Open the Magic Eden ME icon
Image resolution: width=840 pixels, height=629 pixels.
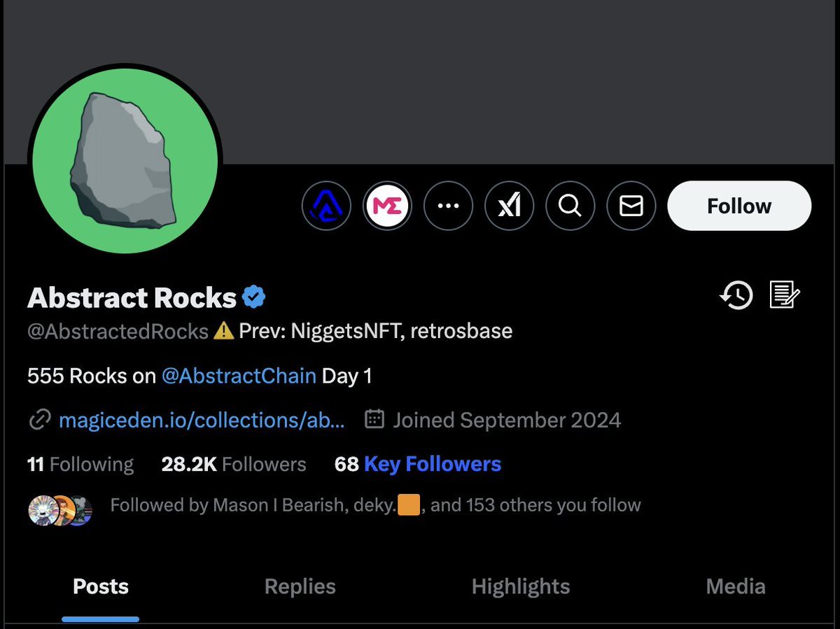click(x=387, y=206)
